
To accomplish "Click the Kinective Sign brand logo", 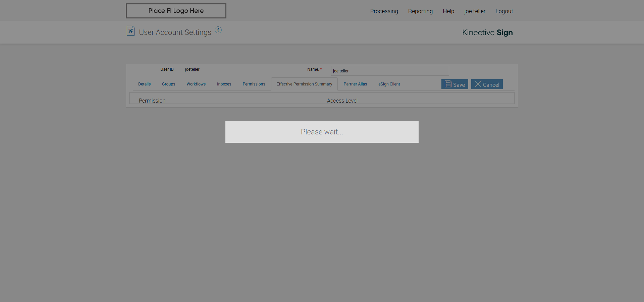I will 487,33.
